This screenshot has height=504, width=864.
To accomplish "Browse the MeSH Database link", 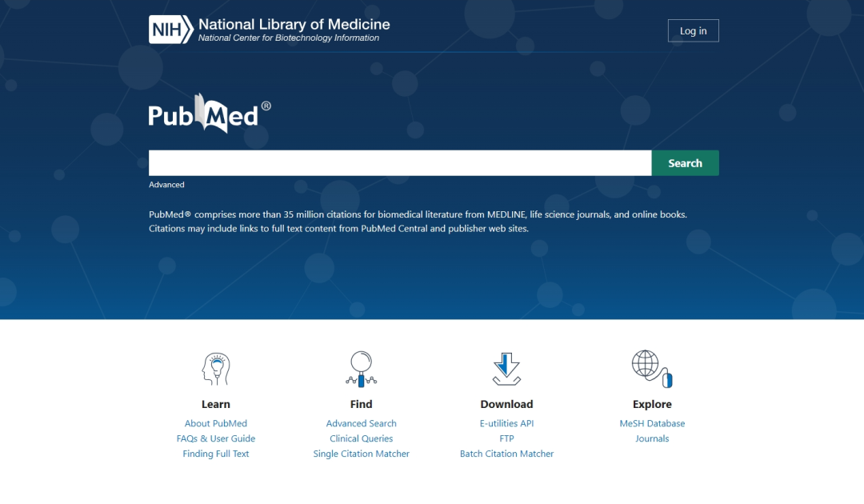I will tap(652, 423).
